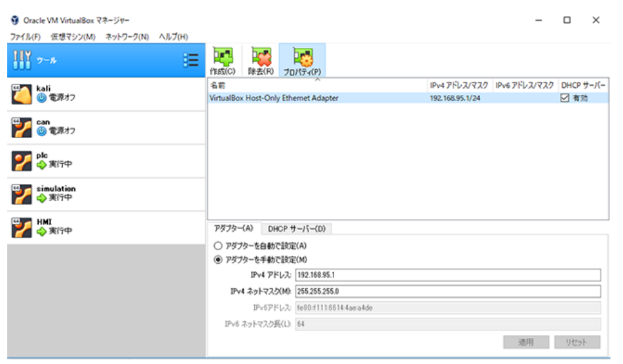
Task: Maximize the VirtualBox Manager window
Action: point(567,20)
